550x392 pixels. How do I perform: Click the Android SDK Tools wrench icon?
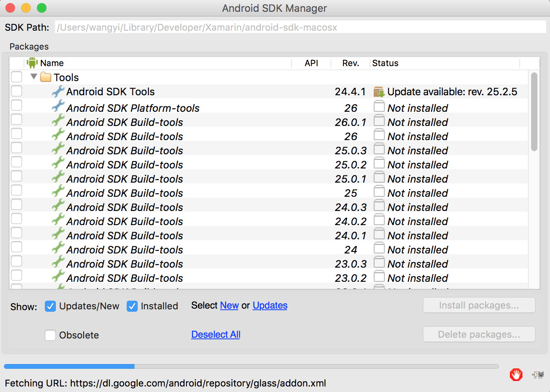point(58,91)
